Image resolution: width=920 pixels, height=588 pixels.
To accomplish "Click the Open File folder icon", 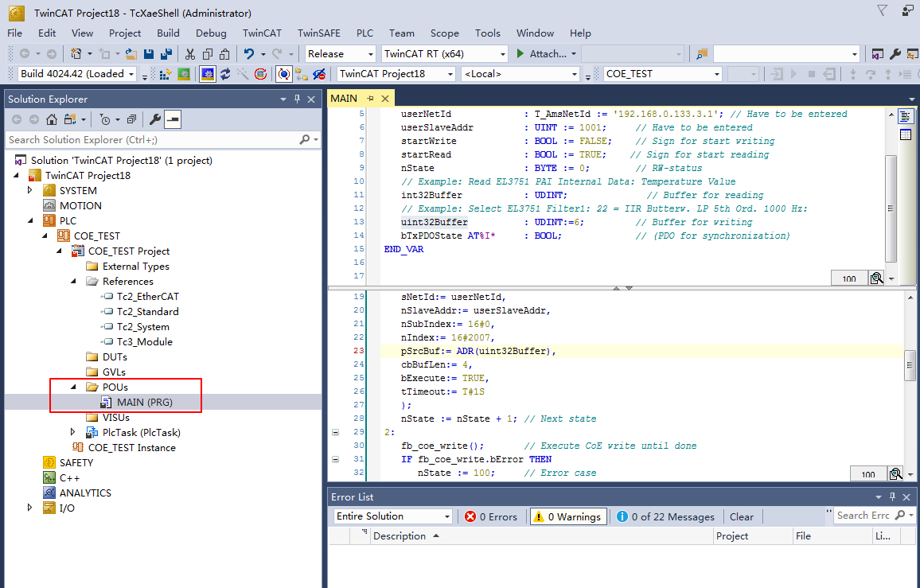I will [x=131, y=54].
